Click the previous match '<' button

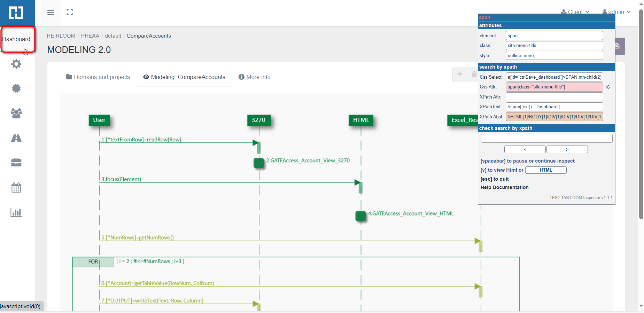(x=525, y=149)
